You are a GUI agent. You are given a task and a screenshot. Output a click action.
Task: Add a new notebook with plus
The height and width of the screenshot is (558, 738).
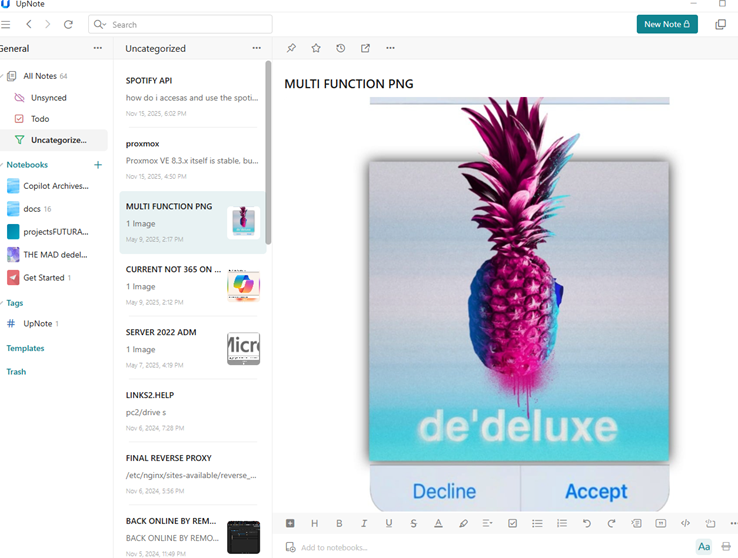click(97, 165)
